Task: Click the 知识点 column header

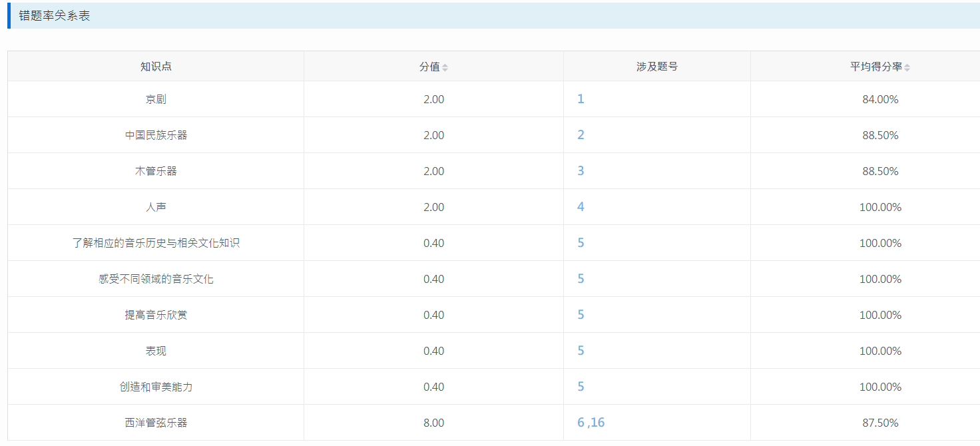Action: pos(156,67)
